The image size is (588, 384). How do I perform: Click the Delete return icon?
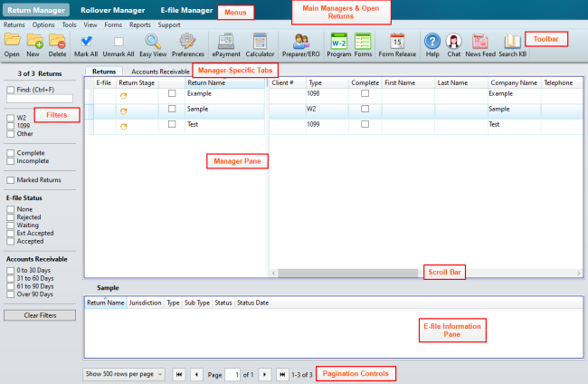pos(58,43)
